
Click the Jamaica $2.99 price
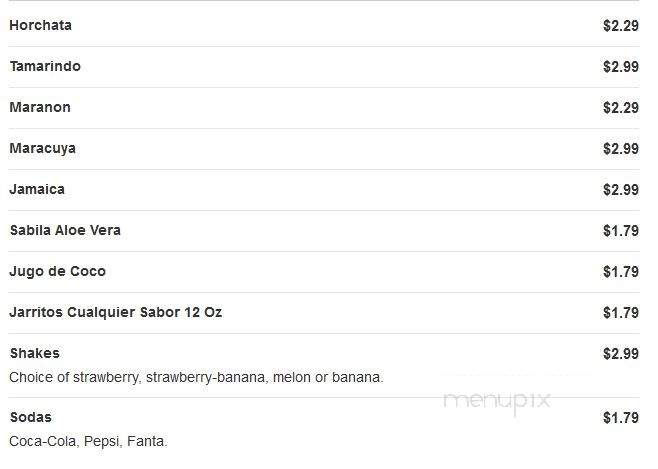[621, 190]
